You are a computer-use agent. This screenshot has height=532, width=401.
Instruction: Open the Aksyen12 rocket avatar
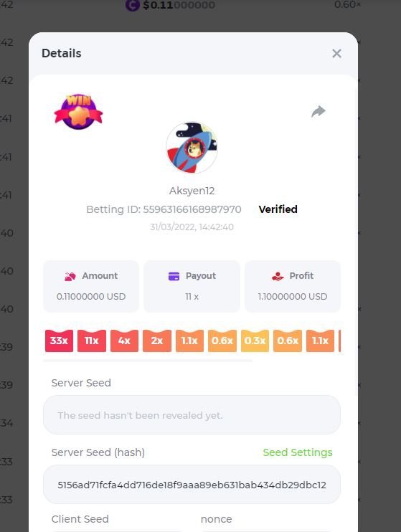click(192, 148)
